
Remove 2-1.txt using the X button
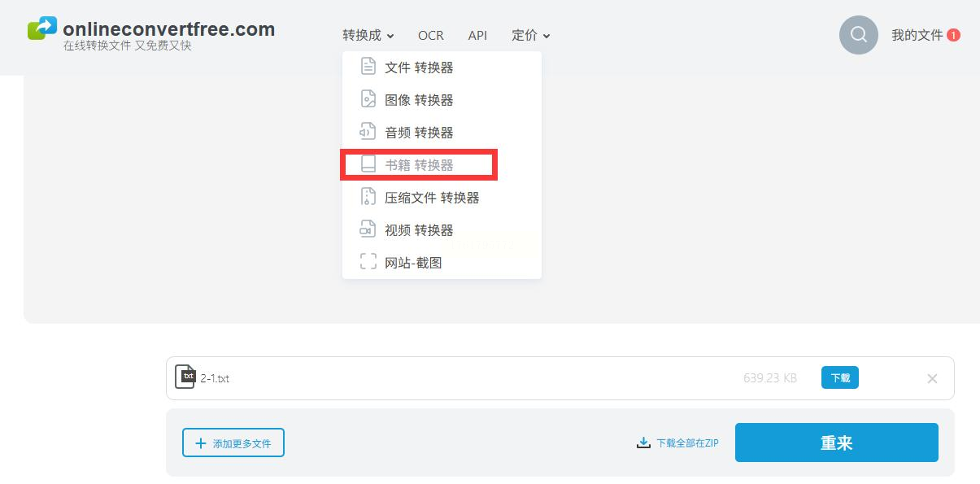[932, 378]
